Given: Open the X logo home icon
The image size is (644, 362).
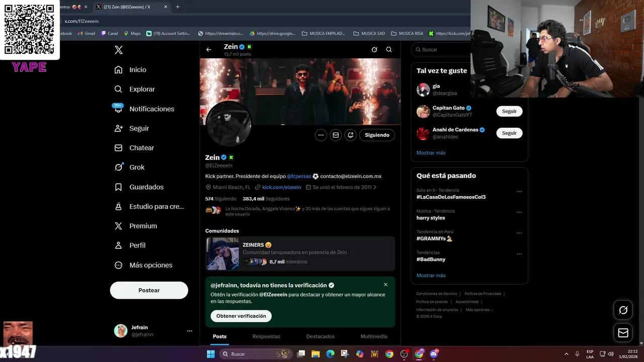Looking at the screenshot, I should 119,50.
